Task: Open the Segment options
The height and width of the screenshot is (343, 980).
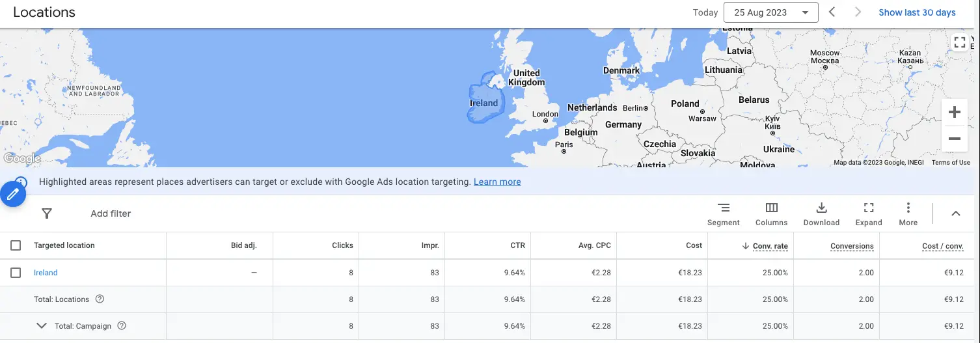Action: click(x=724, y=214)
